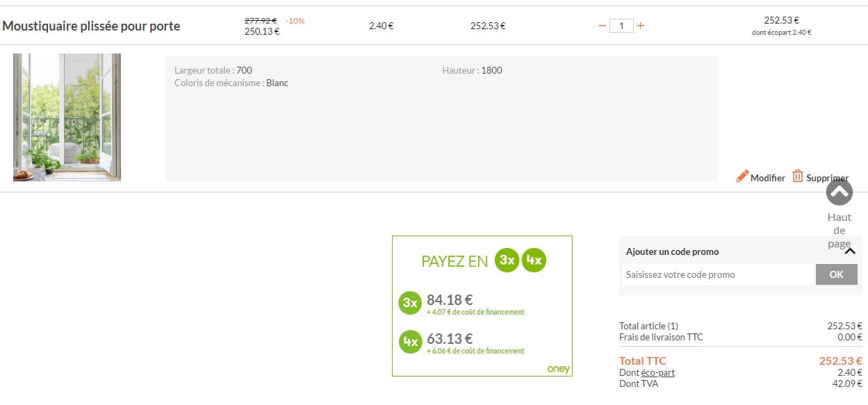
Task: Click the quantity field showing 1
Action: (x=621, y=26)
